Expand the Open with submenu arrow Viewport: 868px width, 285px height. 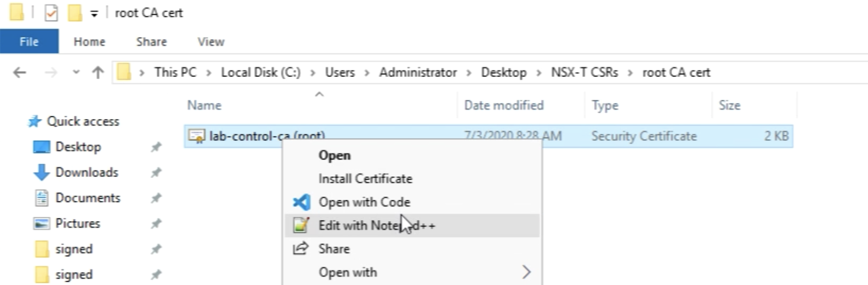coord(526,272)
